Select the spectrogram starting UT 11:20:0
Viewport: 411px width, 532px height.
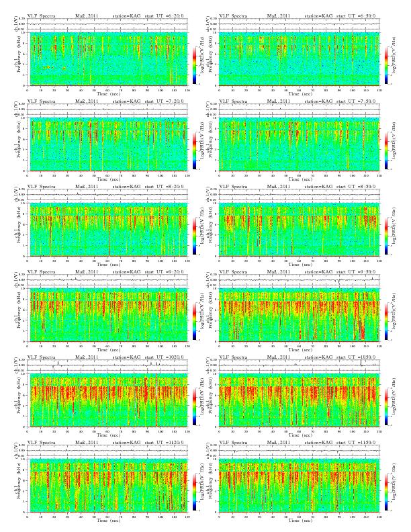point(107,486)
